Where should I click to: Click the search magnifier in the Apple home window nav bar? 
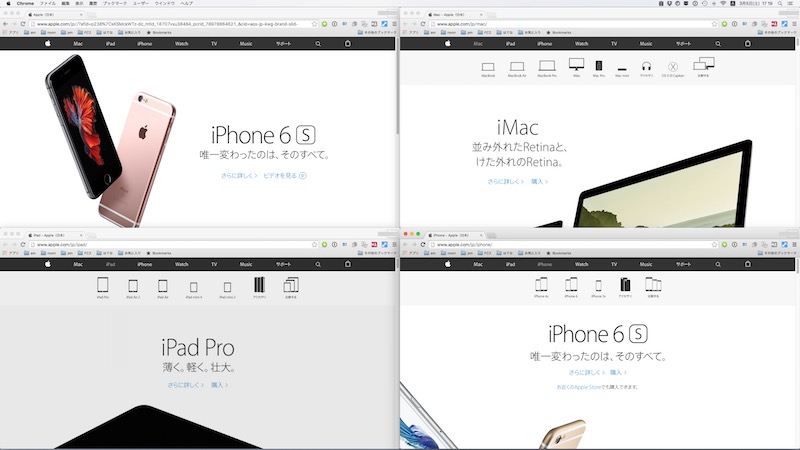318,44
